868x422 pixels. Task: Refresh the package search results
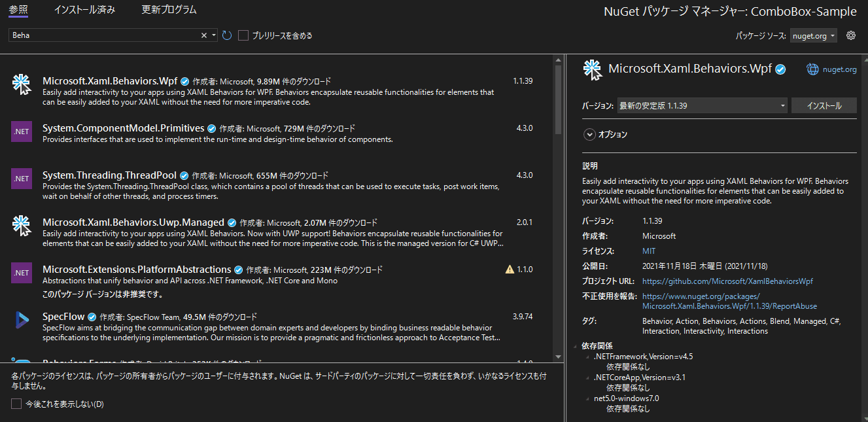click(226, 35)
